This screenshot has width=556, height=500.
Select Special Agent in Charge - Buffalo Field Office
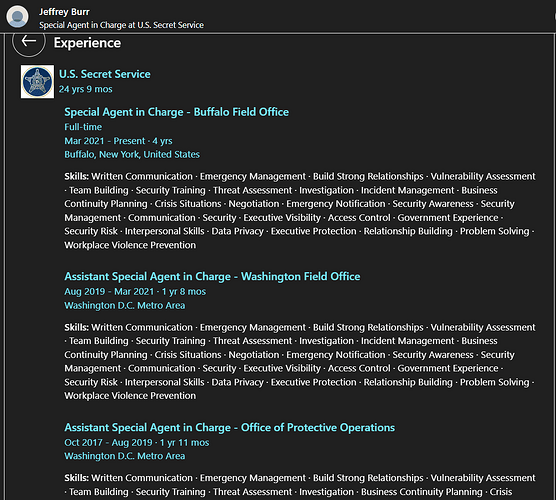[177, 112]
